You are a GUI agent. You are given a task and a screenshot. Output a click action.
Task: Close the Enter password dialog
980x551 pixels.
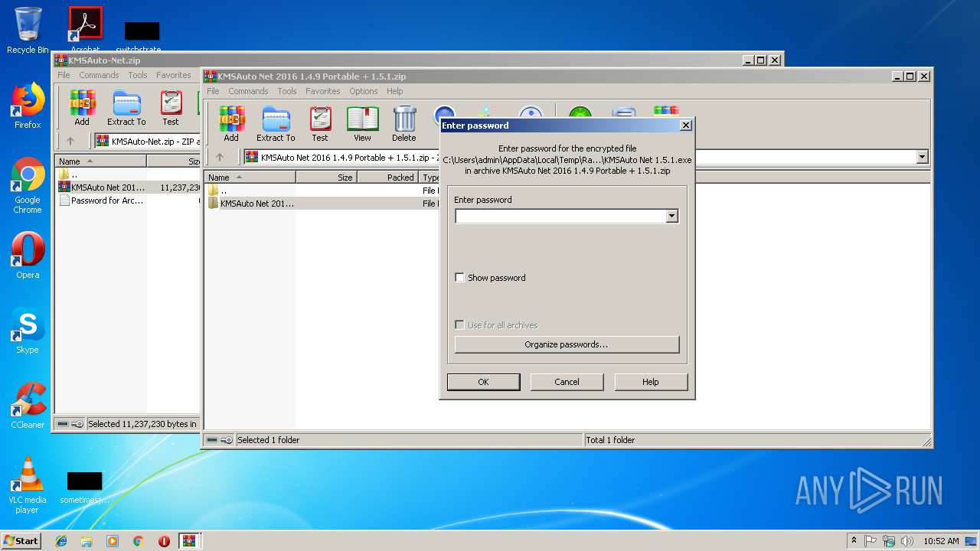[686, 126]
